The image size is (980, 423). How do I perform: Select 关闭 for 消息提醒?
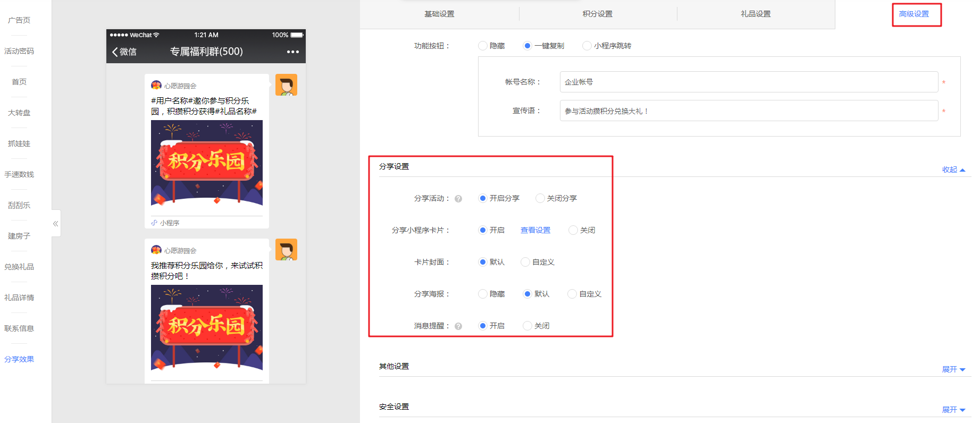527,326
